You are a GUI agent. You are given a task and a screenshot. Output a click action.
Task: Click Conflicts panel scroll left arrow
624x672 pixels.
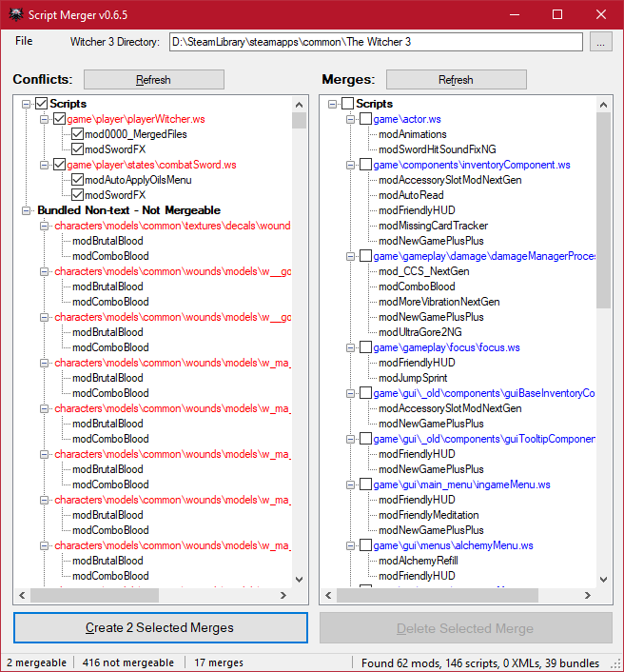click(22, 595)
